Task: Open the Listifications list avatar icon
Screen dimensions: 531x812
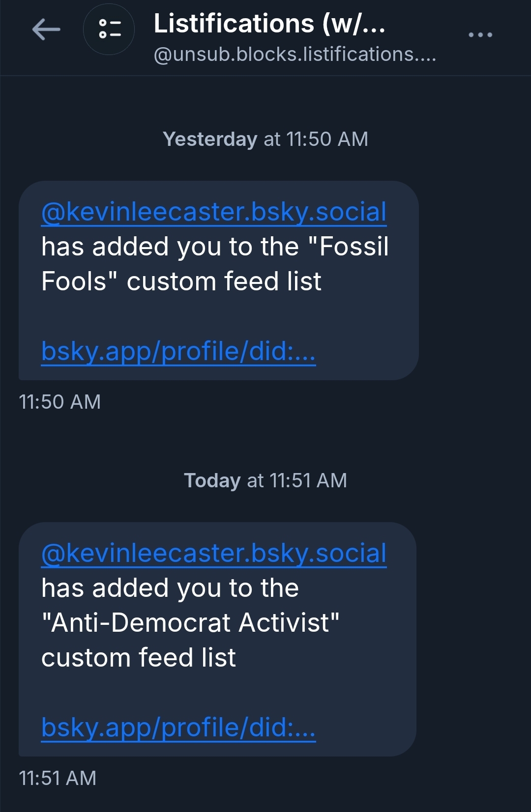Action: pos(109,29)
